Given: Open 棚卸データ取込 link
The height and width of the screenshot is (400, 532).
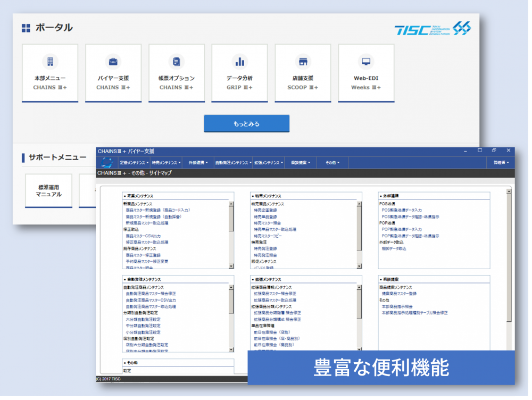Looking at the screenshot, I should tap(394, 249).
